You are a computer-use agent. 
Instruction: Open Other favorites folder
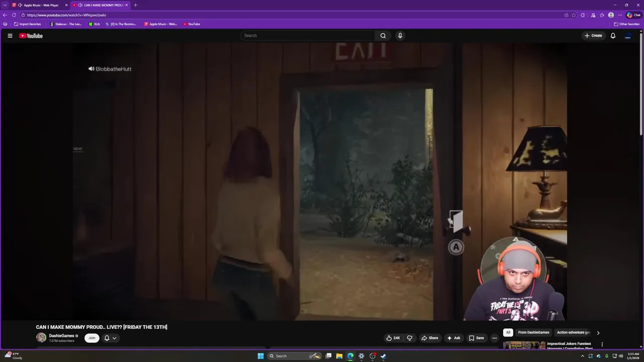626,24
